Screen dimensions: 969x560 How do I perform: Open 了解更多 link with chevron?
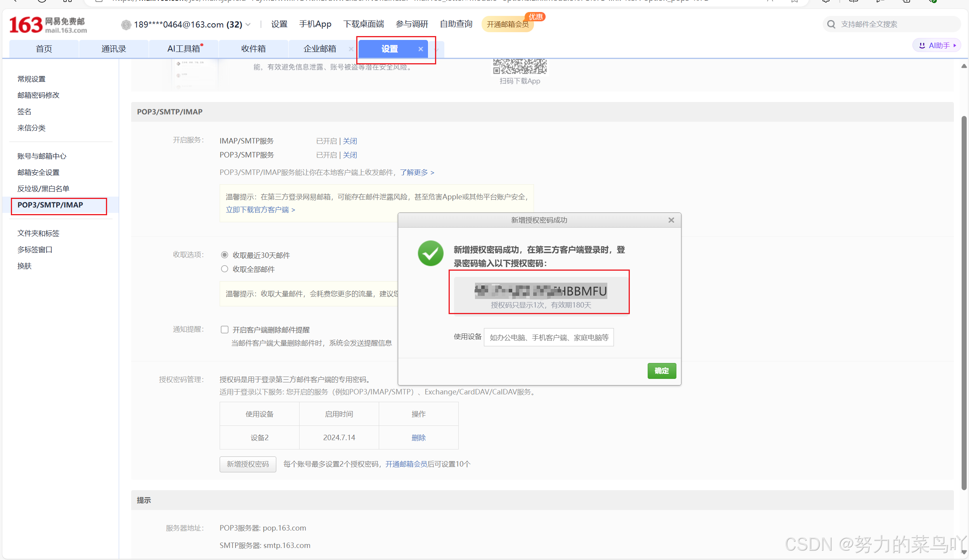[x=417, y=172]
